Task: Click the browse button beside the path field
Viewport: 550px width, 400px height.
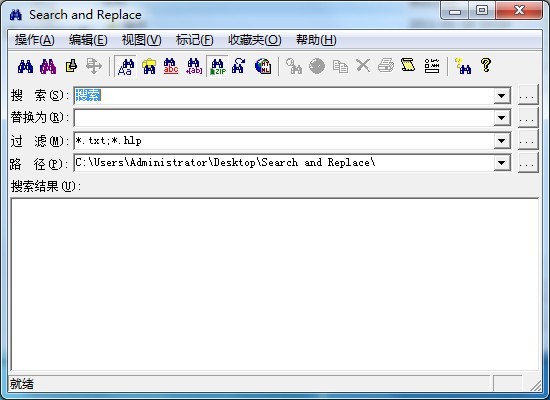Action: 528,163
